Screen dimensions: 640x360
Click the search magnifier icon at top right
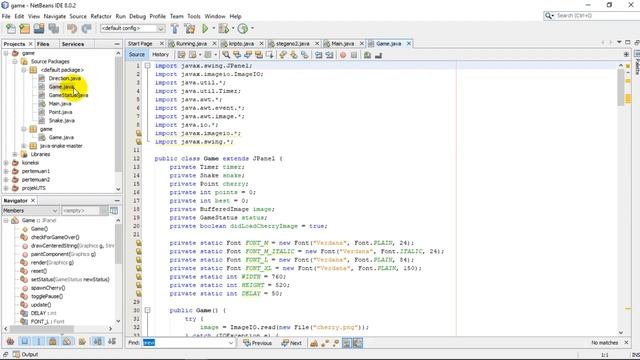(549, 16)
